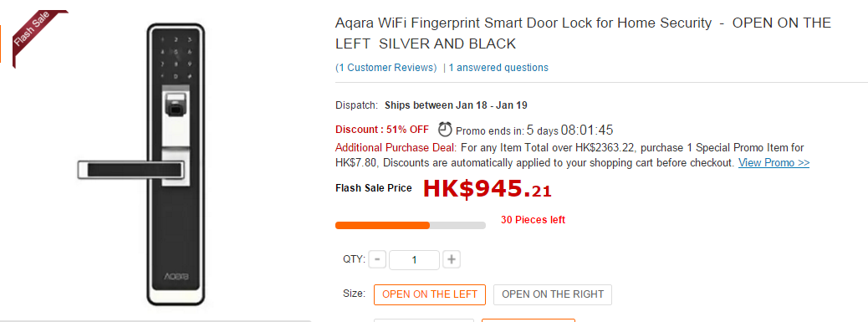868x322 pixels.
Task: Click the Aqara WiFi Fingerprint Smart Door Lock title
Action: pyautogui.click(x=584, y=33)
